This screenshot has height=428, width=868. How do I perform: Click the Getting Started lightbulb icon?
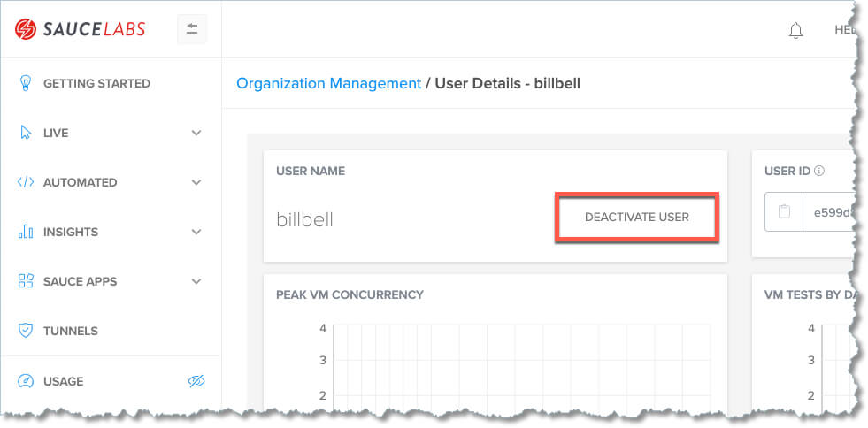click(x=26, y=83)
